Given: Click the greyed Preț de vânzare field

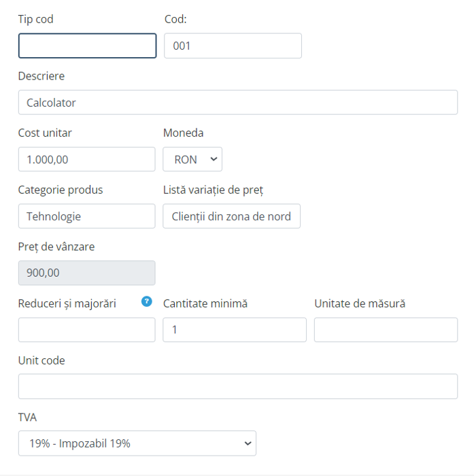Looking at the screenshot, I should coord(86,273).
